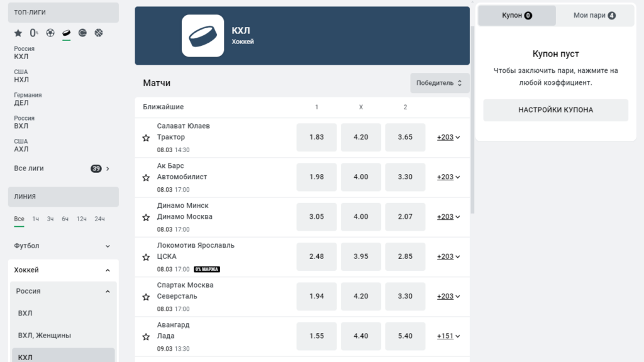Viewport: 644px width, 362px height.
Task: Select the 0% margin filter icon
Action: [34, 33]
